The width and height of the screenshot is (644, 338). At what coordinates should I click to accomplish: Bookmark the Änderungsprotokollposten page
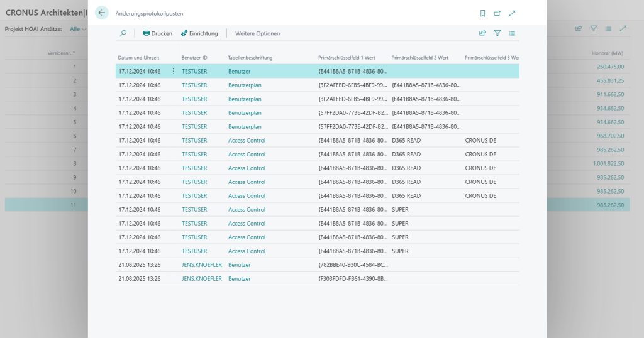(482, 14)
